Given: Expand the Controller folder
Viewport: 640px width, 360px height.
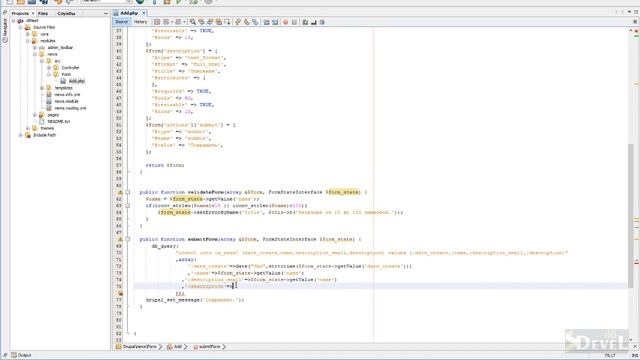Looking at the screenshot, I should click(x=49, y=68).
